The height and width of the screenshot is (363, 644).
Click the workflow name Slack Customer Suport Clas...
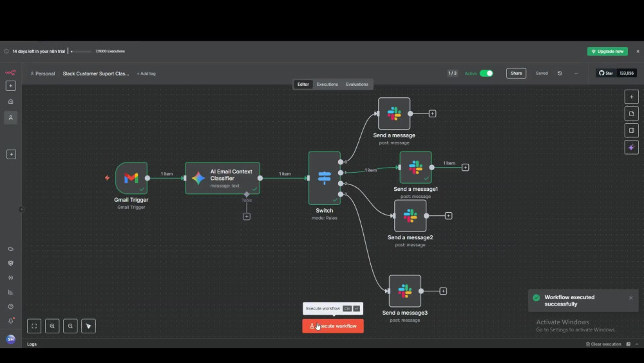tap(96, 74)
